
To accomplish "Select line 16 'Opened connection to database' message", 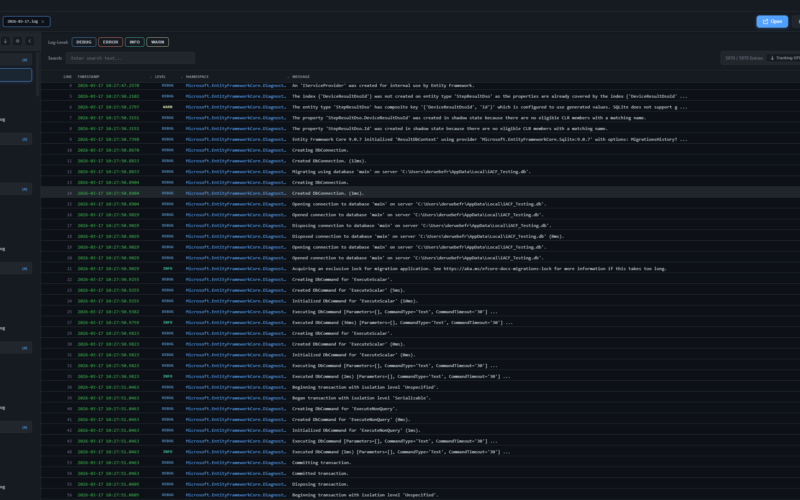I will tap(418, 215).
